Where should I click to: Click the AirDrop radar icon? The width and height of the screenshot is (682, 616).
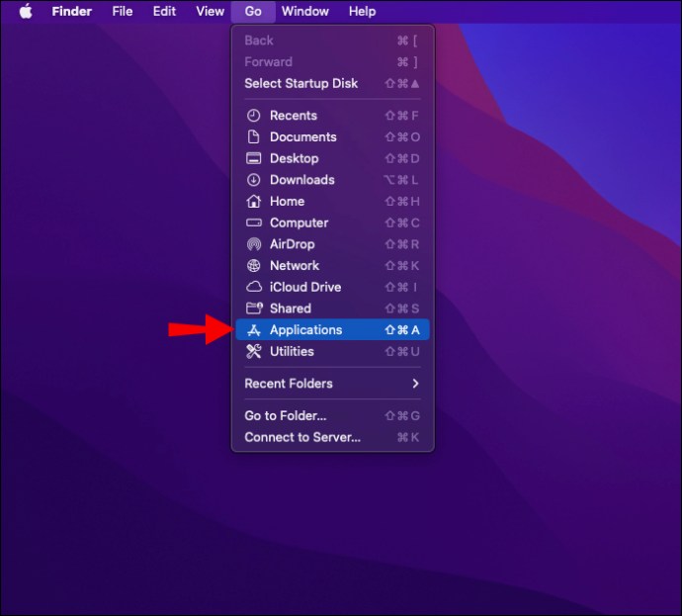(254, 244)
